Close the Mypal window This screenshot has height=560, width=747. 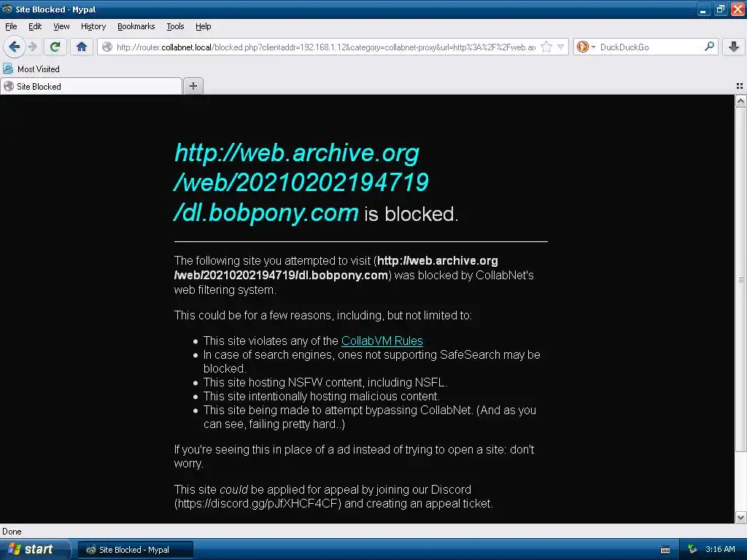[x=738, y=9]
